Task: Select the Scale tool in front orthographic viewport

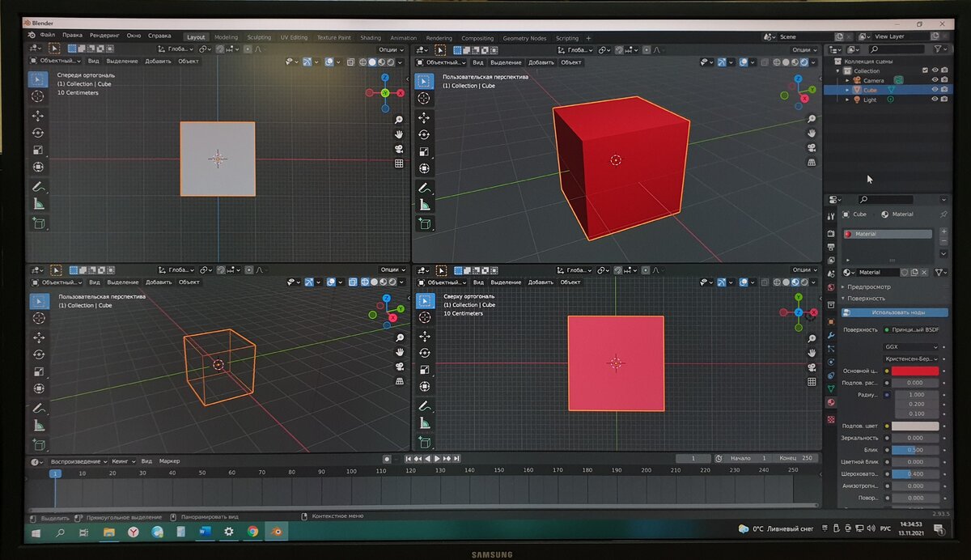Action: click(x=38, y=150)
